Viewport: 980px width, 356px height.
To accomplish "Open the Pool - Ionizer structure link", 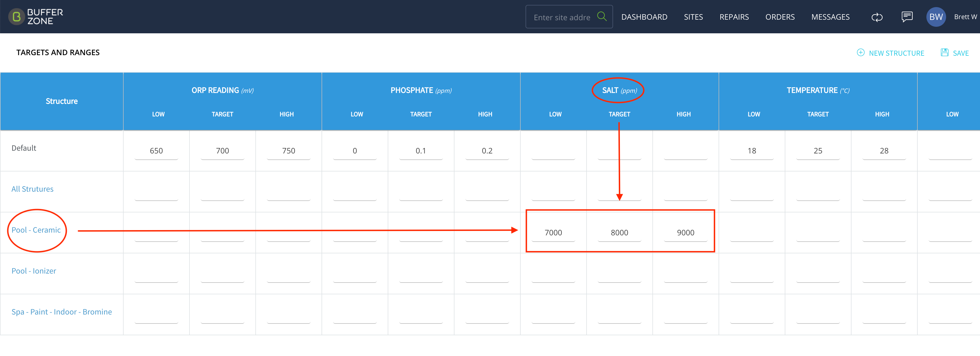I will click(x=34, y=271).
